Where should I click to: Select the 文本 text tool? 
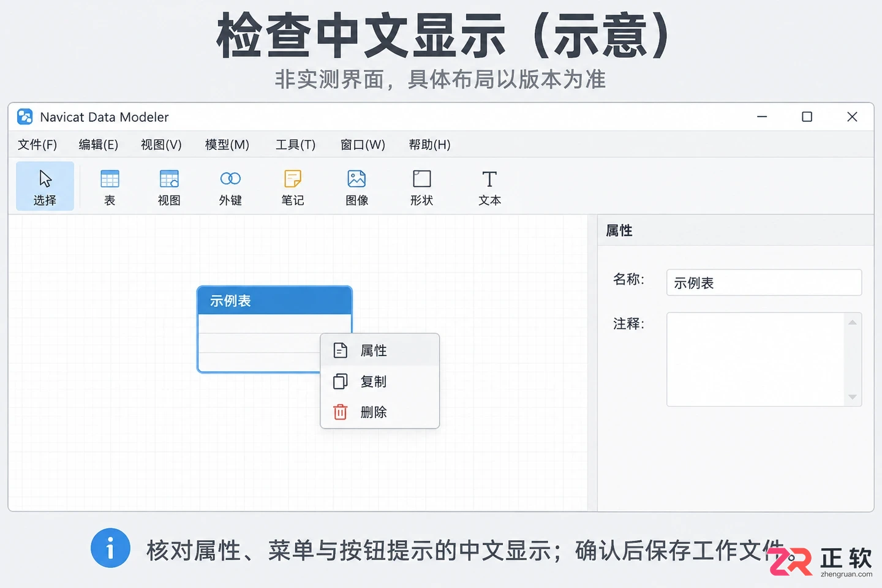[489, 186]
